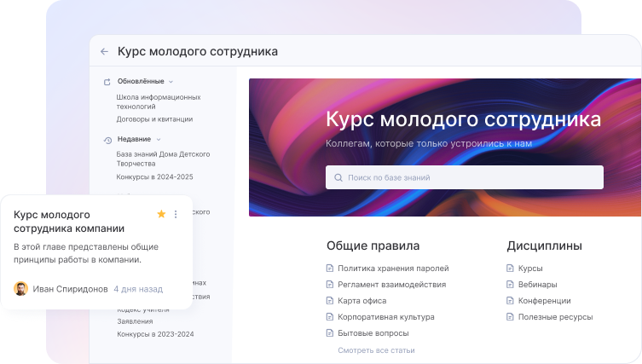Click the Обновлённые section icon

[x=107, y=82]
